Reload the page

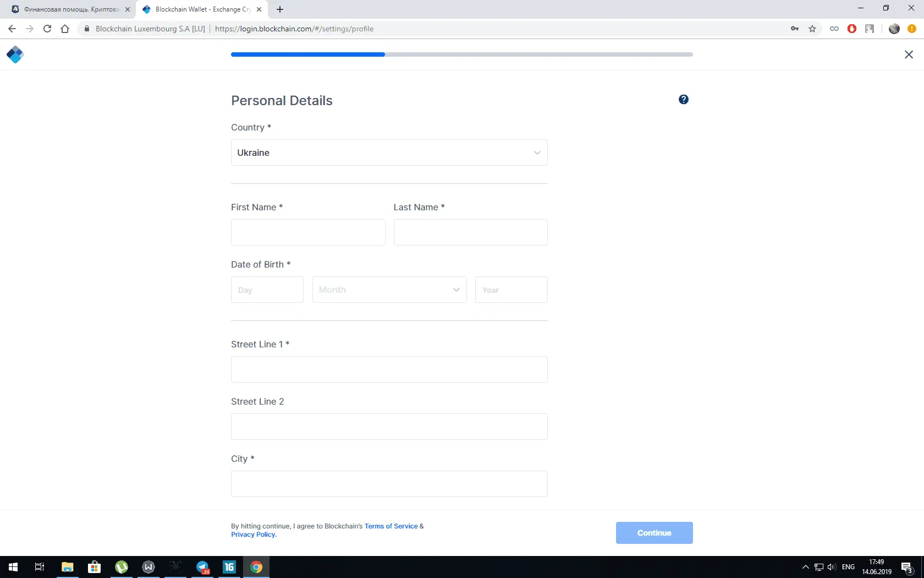[x=47, y=29]
